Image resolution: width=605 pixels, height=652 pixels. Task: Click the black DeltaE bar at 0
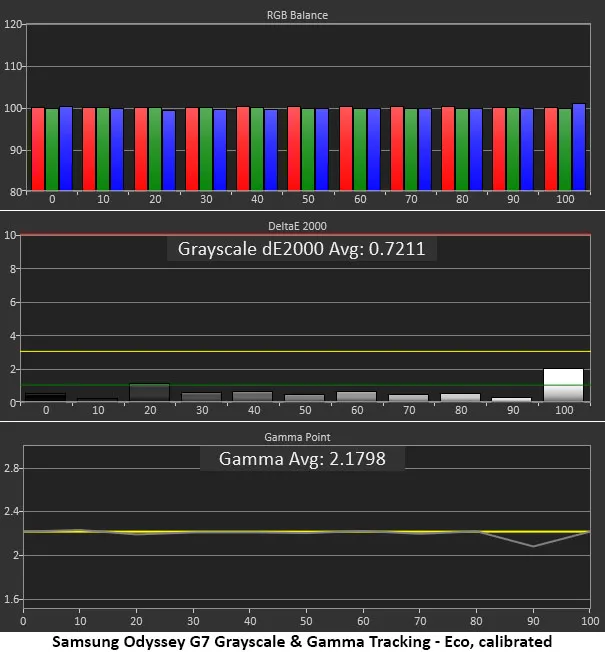click(x=45, y=397)
